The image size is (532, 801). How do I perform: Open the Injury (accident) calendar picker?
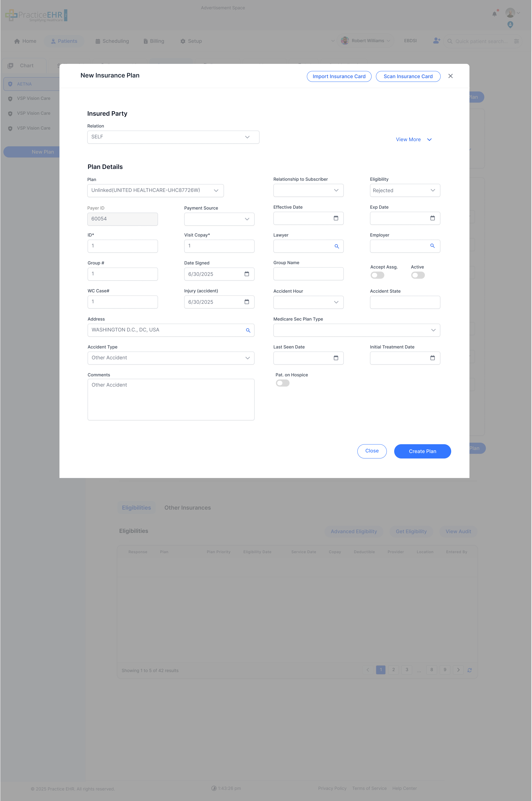click(247, 302)
